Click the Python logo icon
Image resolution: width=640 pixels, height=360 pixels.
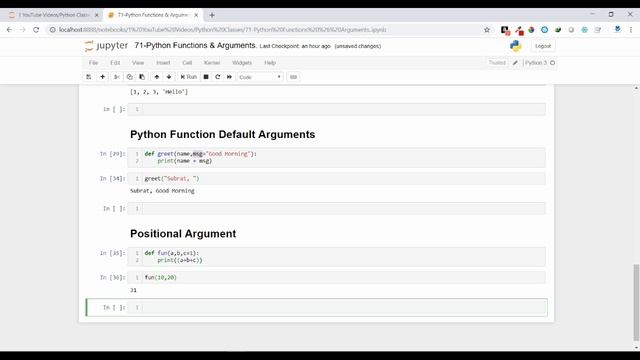516,46
